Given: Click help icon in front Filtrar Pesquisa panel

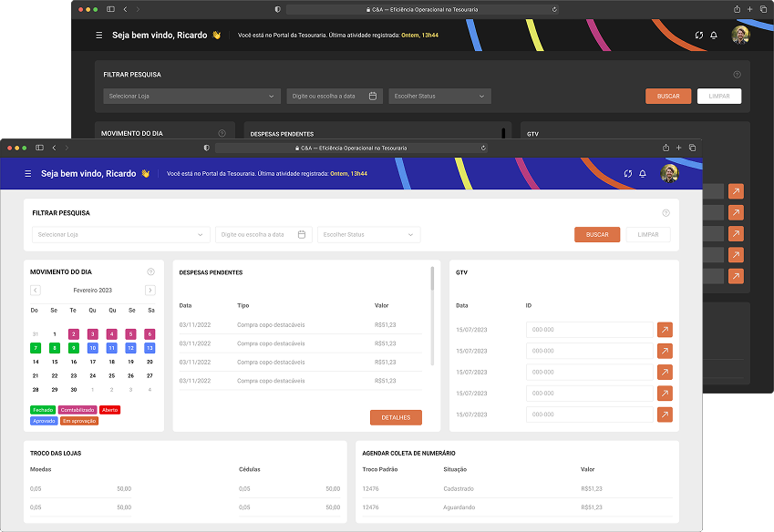Looking at the screenshot, I should click(666, 213).
